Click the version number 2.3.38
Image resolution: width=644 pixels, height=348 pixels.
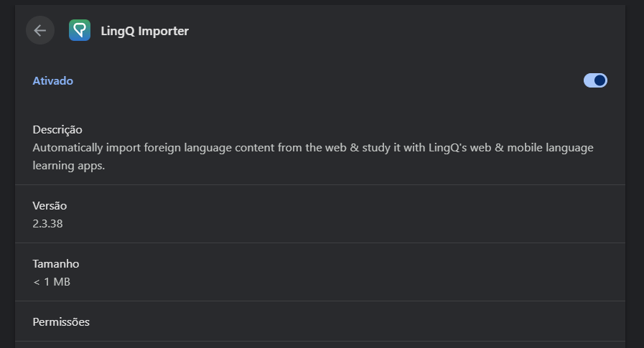click(x=48, y=223)
